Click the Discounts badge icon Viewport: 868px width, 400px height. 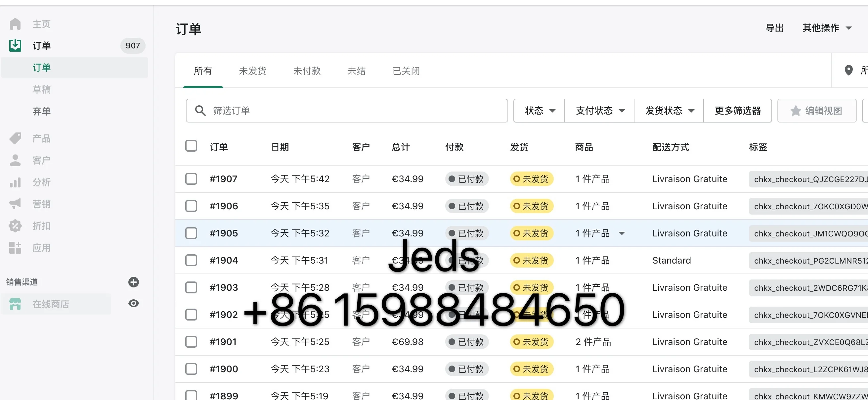[15, 225]
